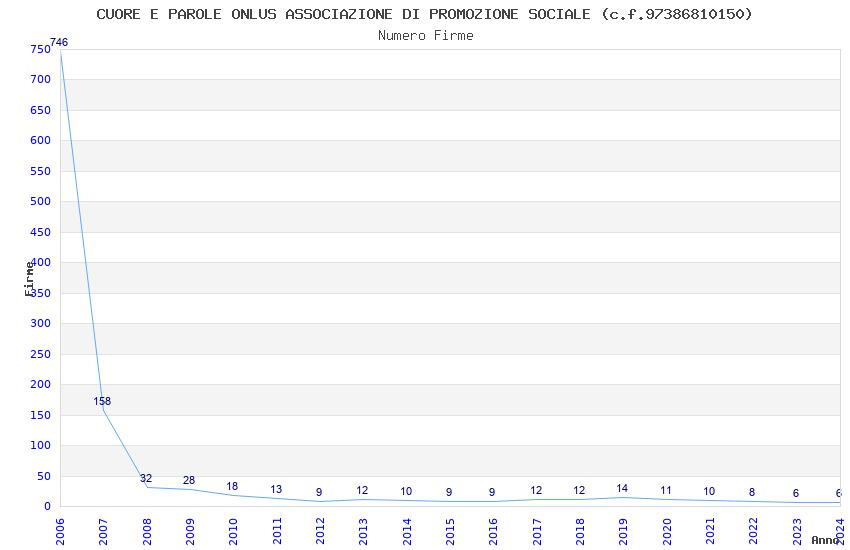Click y-axis tick label "200"
This screenshot has width=850, height=550.
[41, 384]
